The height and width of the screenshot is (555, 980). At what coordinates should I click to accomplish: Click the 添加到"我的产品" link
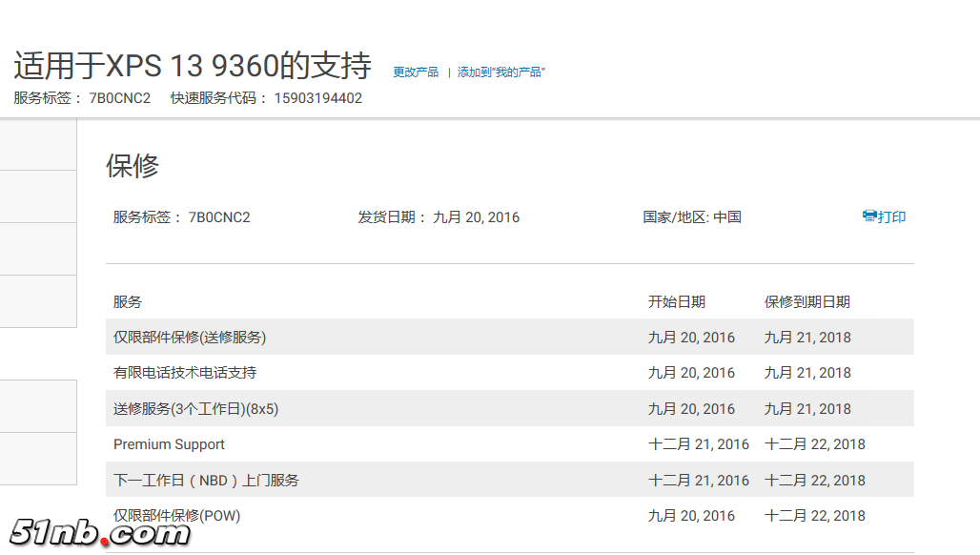(501, 72)
